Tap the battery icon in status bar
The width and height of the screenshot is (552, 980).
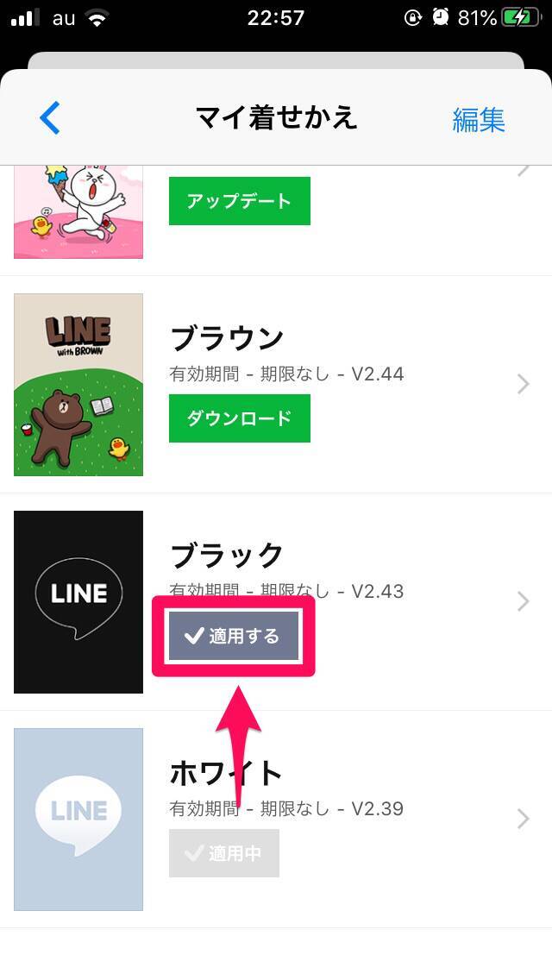point(521,18)
